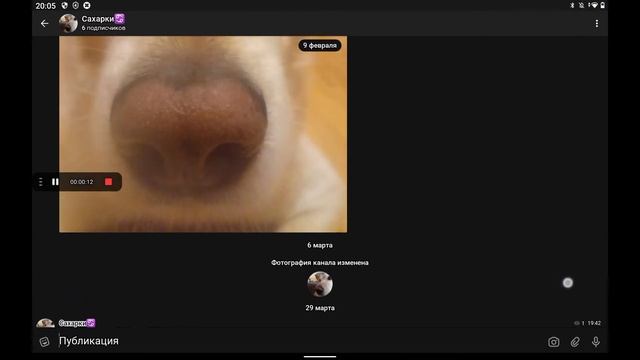640x360 pixels.
Task: Tap the 6 марта date label
Action: (x=320, y=245)
